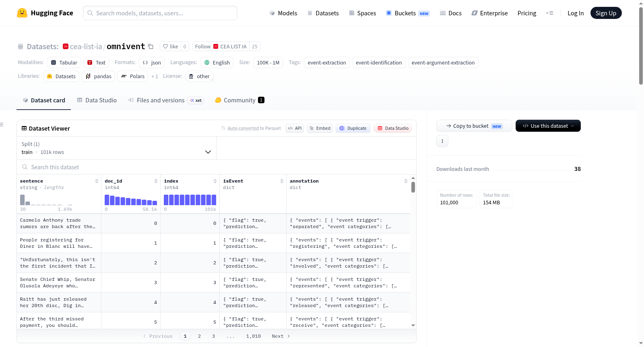Expand the +1 more libraries
644x347 pixels.
click(155, 76)
